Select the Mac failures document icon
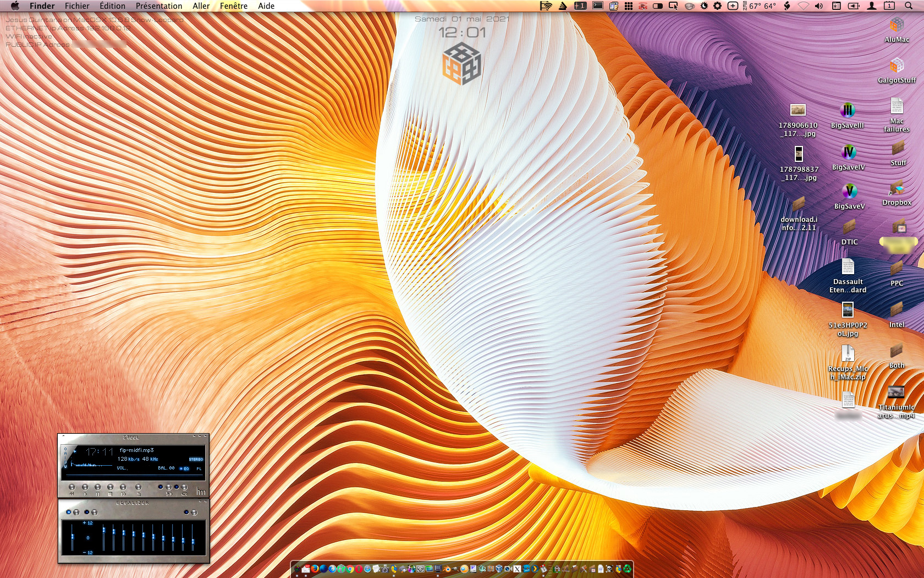Screen dimensions: 924x578 (897, 106)
